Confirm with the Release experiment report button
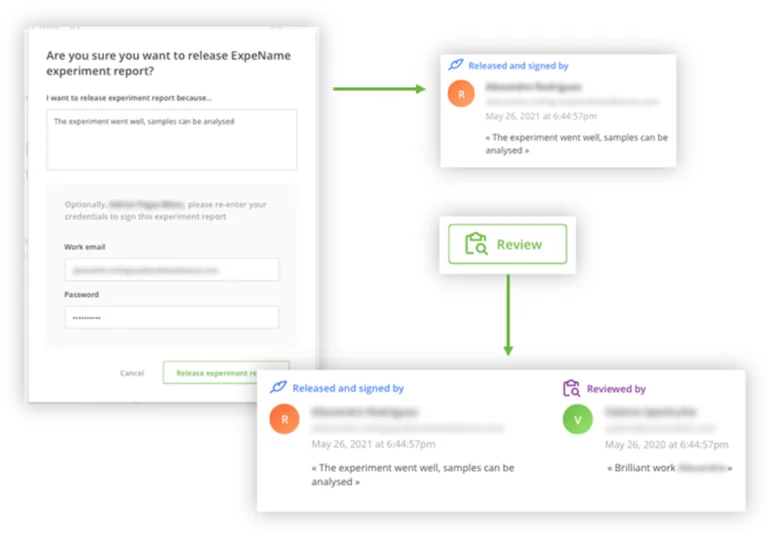 (226, 373)
